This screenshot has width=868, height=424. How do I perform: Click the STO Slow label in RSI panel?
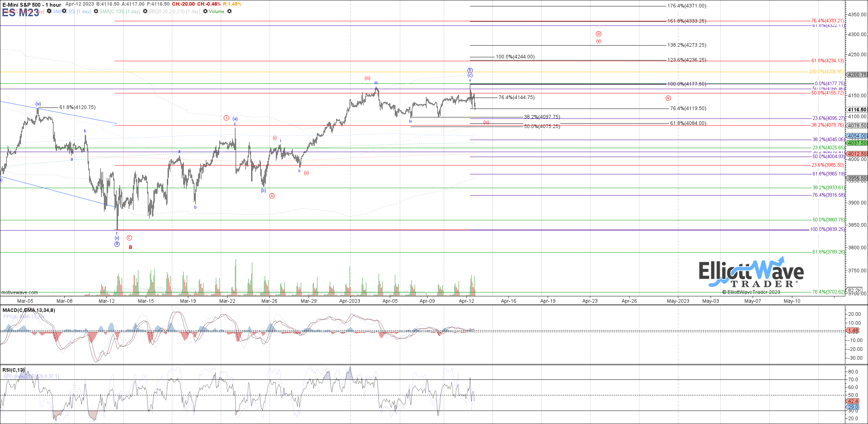click(31, 376)
